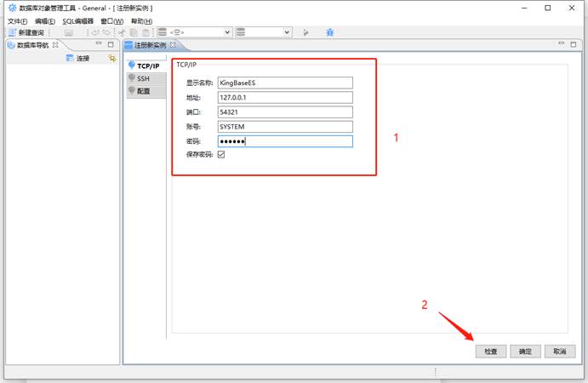The height and width of the screenshot is (383, 588).
Task: Select the TCP/IP side tab
Action: click(146, 66)
